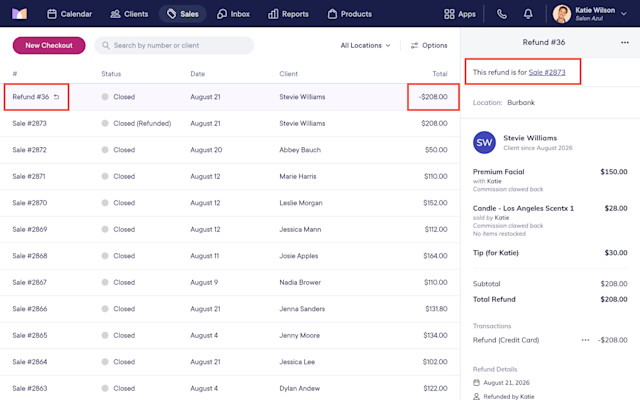
Task: Expand the All Locations dropdown
Action: [x=365, y=45]
